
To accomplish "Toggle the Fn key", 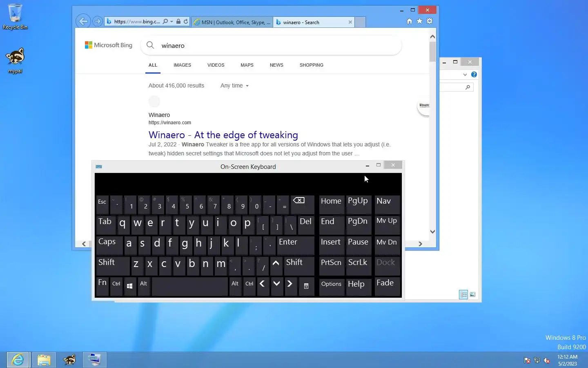I will pyautogui.click(x=102, y=286).
